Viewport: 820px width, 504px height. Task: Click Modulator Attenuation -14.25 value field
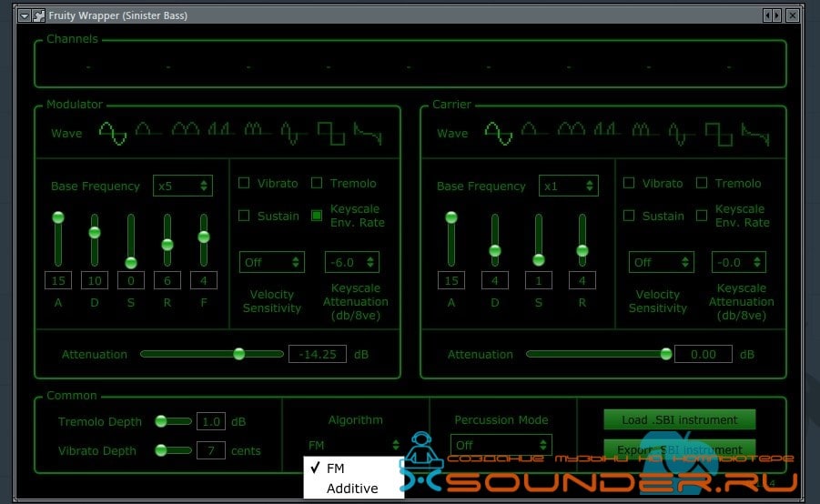tap(318, 354)
